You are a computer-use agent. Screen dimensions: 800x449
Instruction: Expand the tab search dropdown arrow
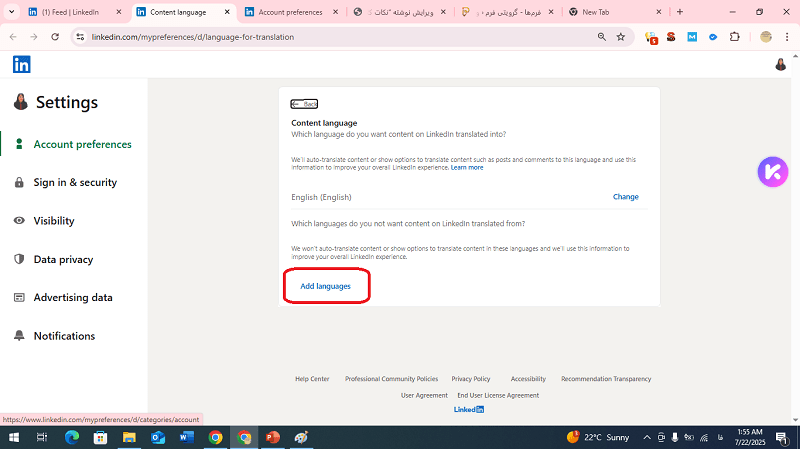tap(11, 12)
